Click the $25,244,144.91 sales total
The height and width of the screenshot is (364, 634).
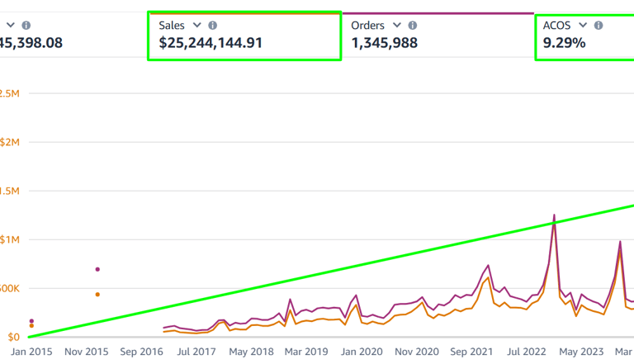point(211,43)
